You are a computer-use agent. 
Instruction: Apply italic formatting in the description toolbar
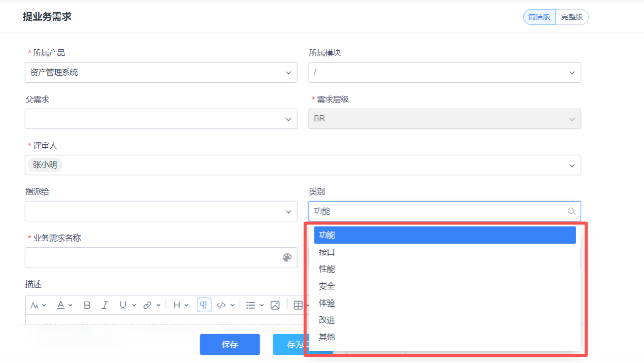pos(104,305)
